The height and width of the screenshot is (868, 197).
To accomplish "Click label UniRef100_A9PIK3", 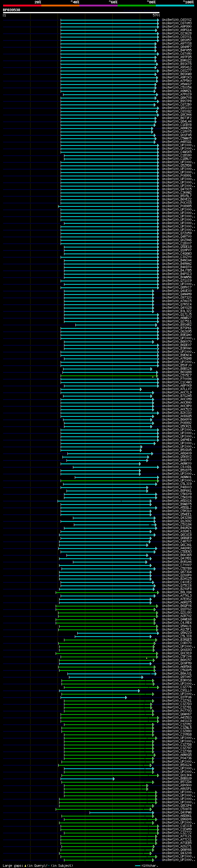I will click(177, 78).
